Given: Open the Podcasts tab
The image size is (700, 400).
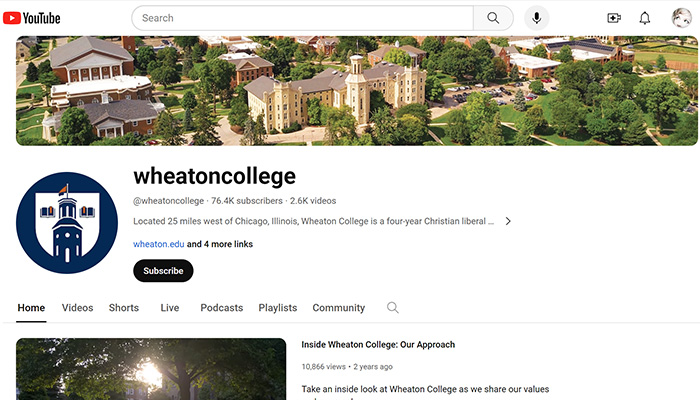Looking at the screenshot, I should 221,308.
